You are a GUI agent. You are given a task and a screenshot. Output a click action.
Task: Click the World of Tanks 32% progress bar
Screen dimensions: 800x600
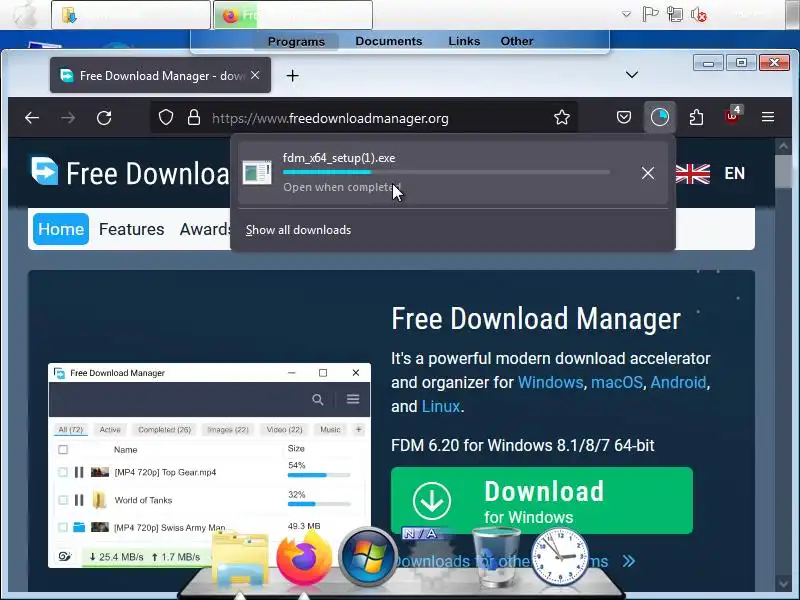319,504
